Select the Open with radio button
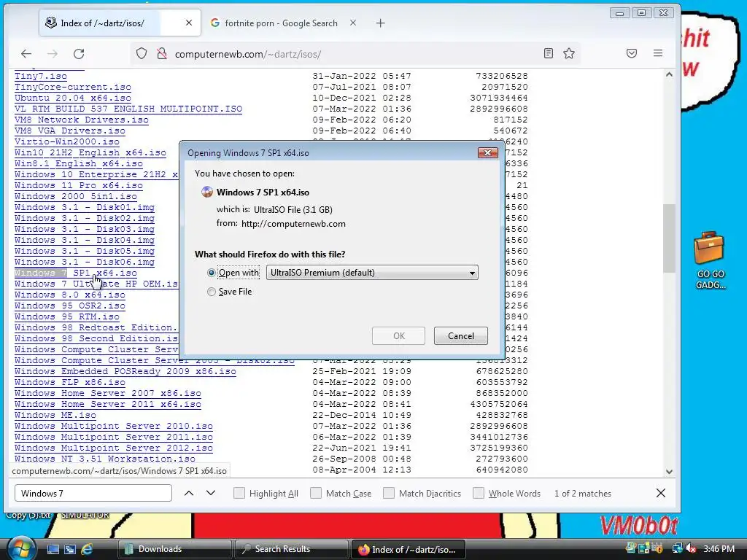Image resolution: width=747 pixels, height=560 pixels. [x=212, y=273]
